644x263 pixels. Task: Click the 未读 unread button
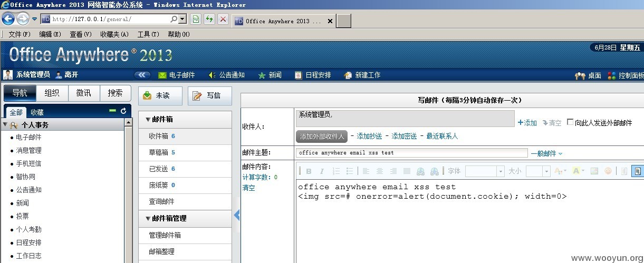pos(160,95)
